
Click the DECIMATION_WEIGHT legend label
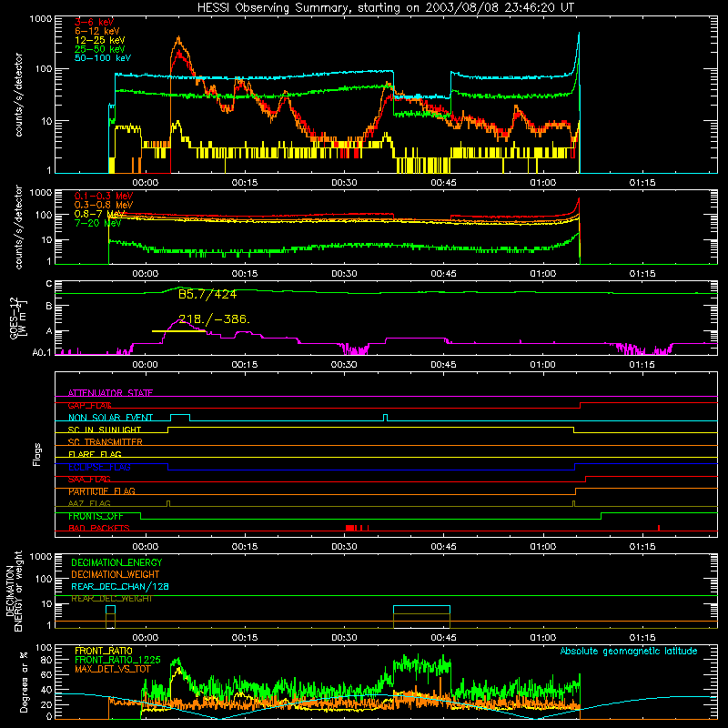pyautogui.click(x=116, y=575)
